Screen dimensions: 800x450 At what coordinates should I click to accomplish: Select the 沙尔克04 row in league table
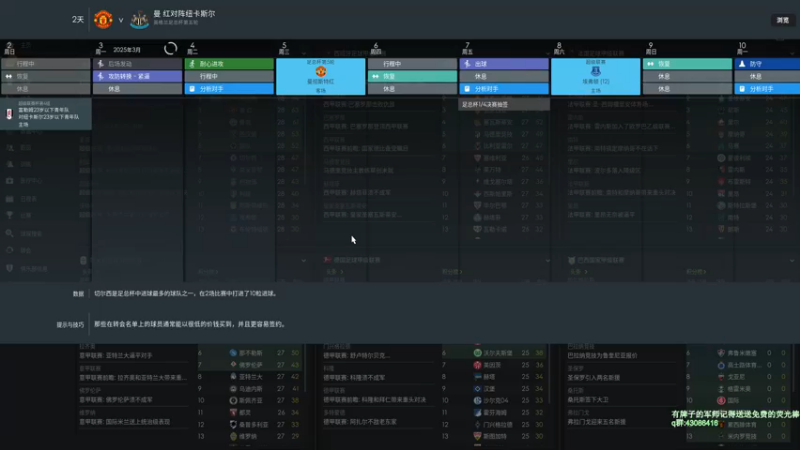tap(494, 401)
